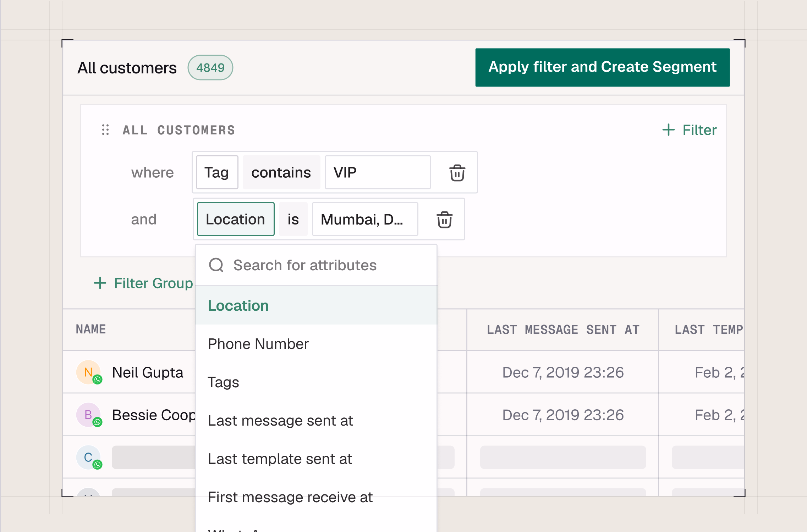Screen dimensions: 807x532
Task: Select Phone Number from attributes list
Action: tap(258, 344)
